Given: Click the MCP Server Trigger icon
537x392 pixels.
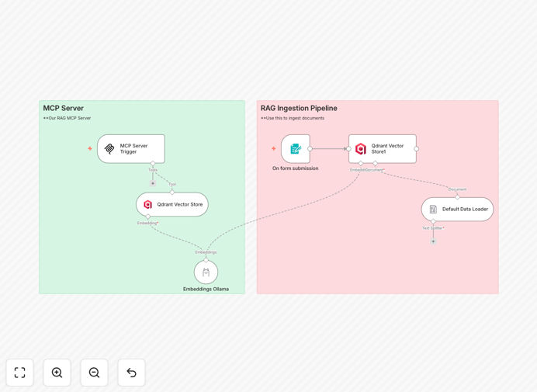Looking at the screenshot, I should [x=109, y=149].
